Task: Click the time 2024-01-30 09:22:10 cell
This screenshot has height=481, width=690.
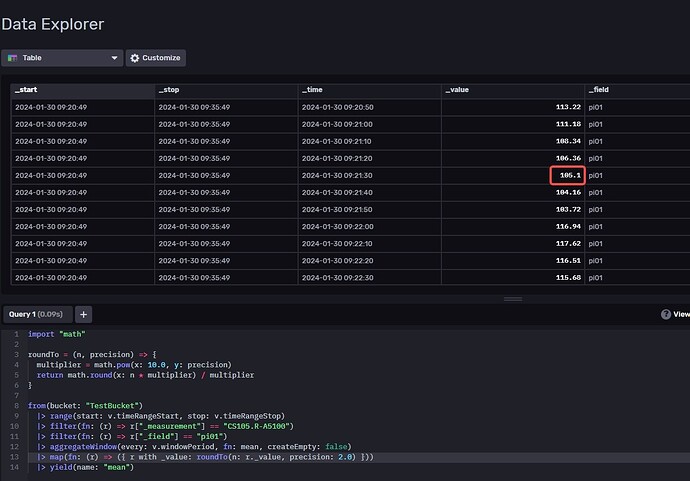Action: 370,243
